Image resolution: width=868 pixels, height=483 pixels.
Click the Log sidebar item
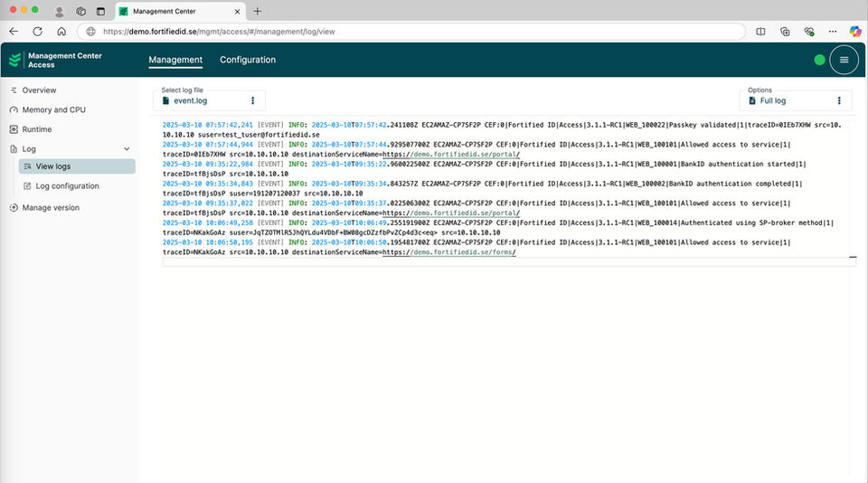29,149
